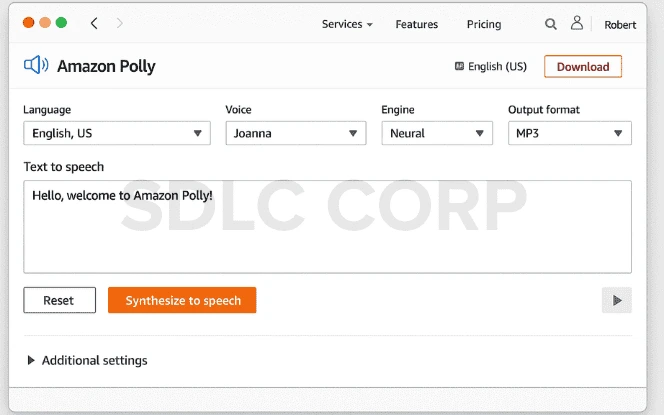The width and height of the screenshot is (664, 415).
Task: Change the English (US) interface language
Action: click(x=497, y=66)
